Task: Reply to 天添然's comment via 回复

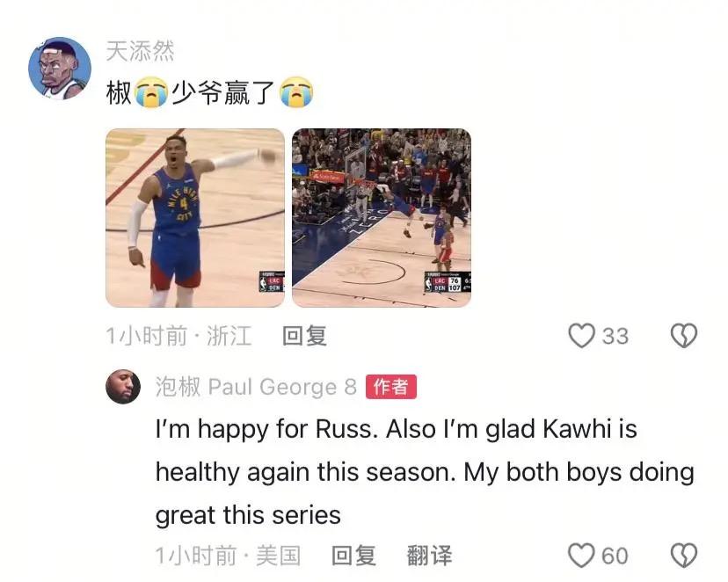Action: (x=304, y=336)
